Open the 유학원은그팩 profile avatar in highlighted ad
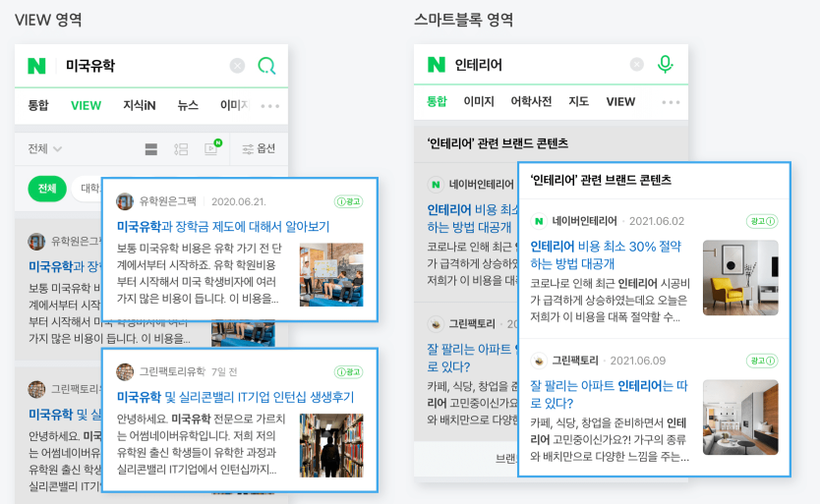820x504 pixels. click(125, 201)
